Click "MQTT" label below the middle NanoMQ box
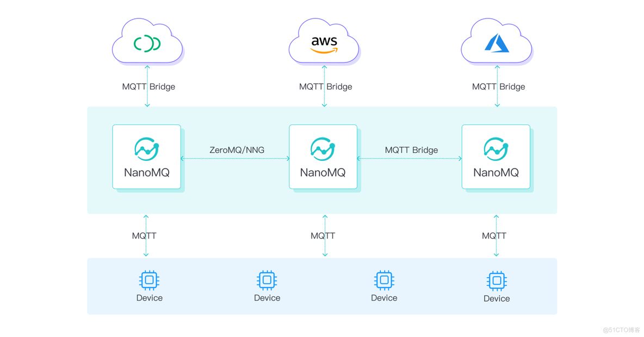 click(323, 235)
